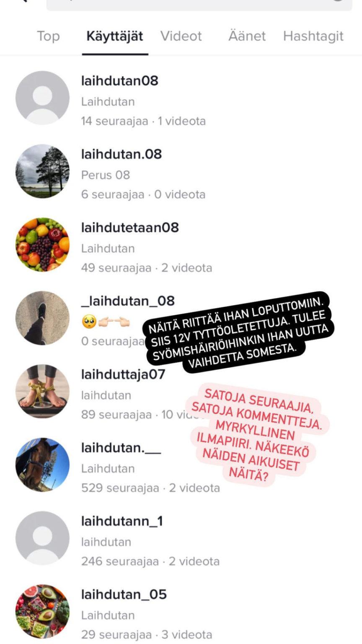362x644 pixels.
Task: Tap the avocado food avatar of laihdutan_05
Action: click(x=42, y=611)
